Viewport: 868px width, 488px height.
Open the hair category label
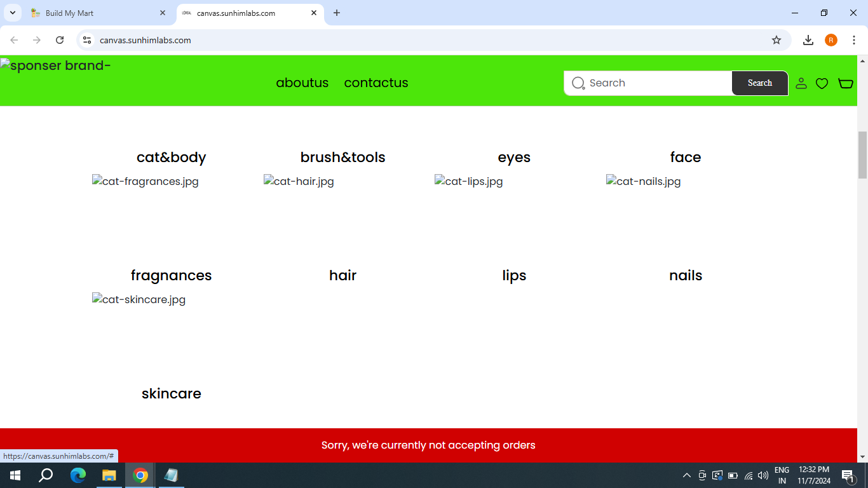coord(343,276)
